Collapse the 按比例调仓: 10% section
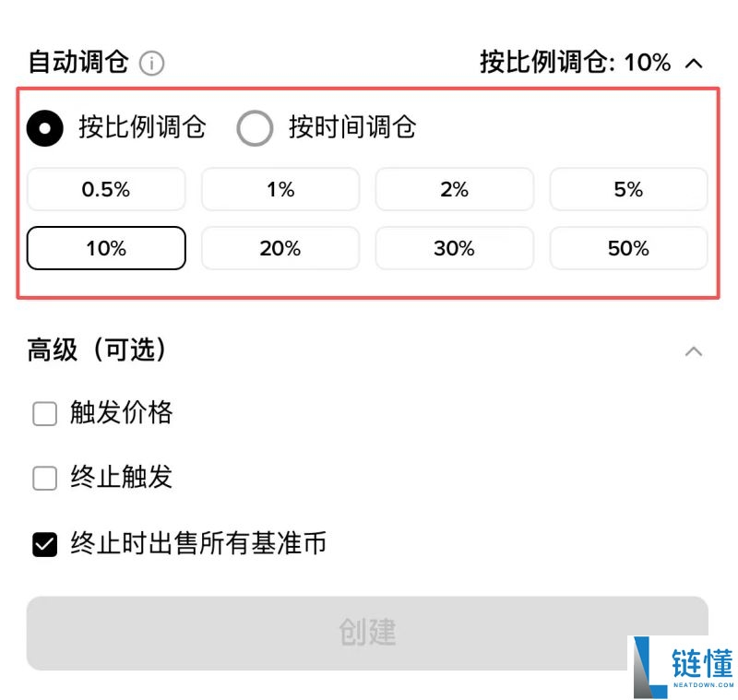738x700 pixels. (694, 63)
